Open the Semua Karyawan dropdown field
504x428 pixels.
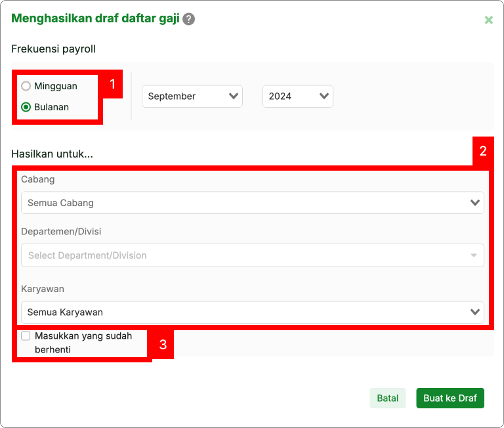252,312
